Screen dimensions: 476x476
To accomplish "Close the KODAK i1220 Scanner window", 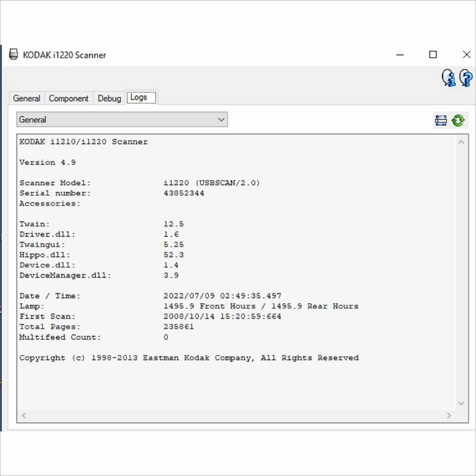I will 466,55.
